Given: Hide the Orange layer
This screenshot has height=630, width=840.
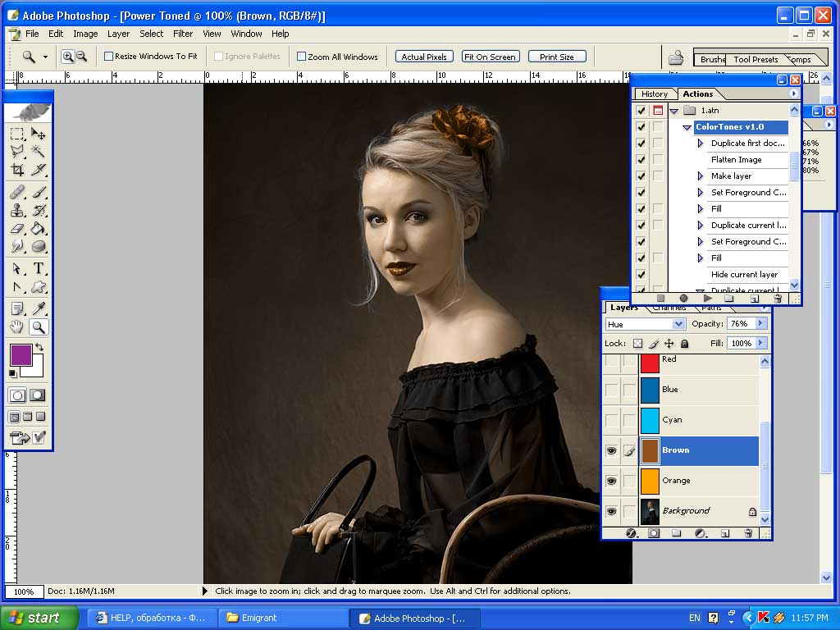Looking at the screenshot, I should click(611, 481).
